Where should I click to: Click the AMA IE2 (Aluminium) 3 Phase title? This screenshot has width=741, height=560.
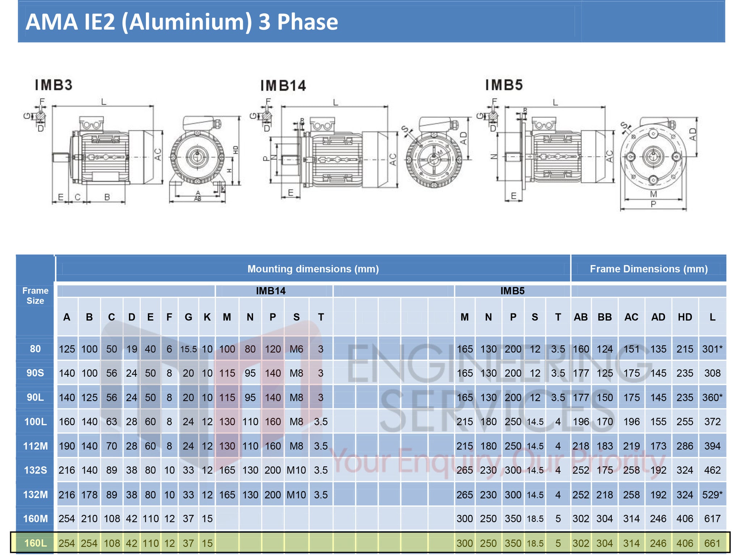pos(182,22)
